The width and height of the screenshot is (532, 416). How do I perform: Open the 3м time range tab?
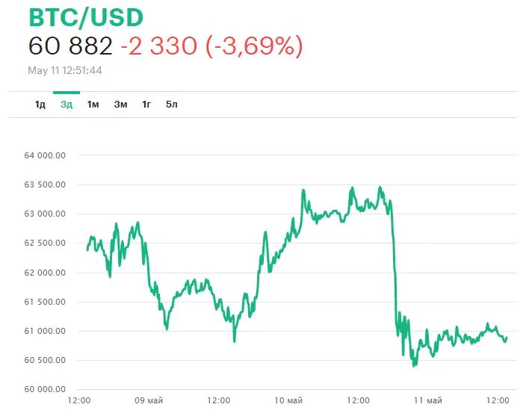120,105
